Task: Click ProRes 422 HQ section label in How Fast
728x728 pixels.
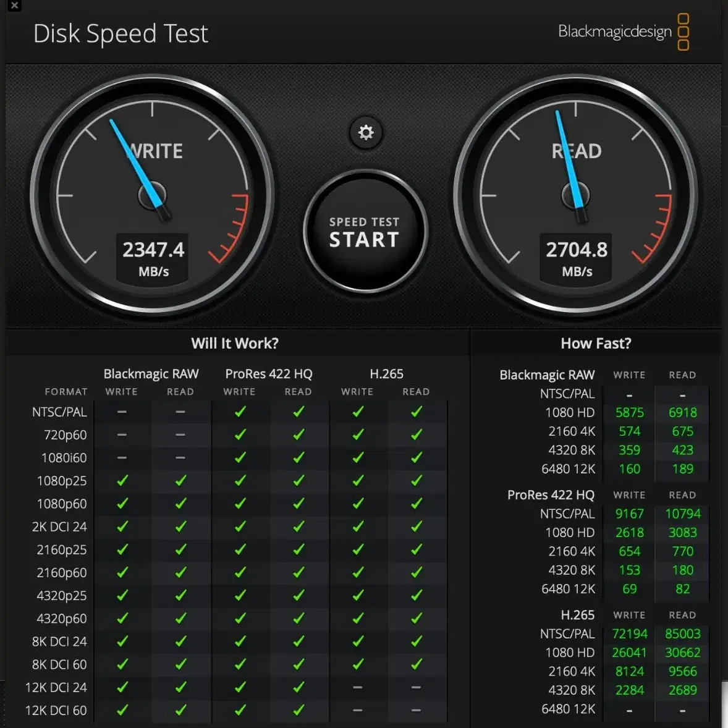Action: coord(551,495)
